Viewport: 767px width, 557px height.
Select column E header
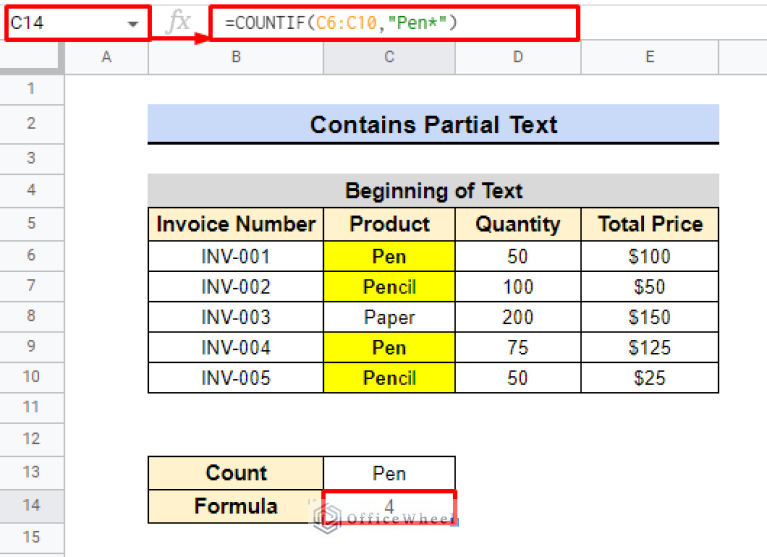tap(650, 58)
